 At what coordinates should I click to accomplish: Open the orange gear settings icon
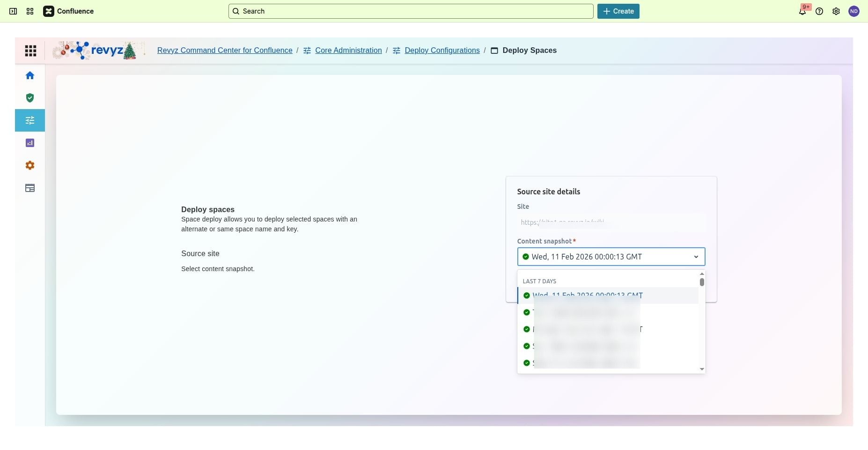(x=30, y=165)
